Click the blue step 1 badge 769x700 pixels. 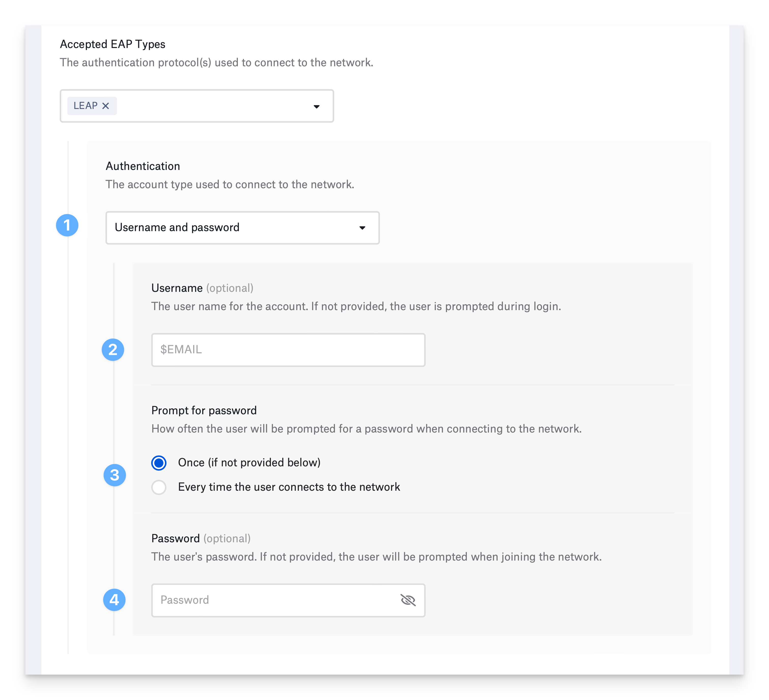[x=67, y=225]
